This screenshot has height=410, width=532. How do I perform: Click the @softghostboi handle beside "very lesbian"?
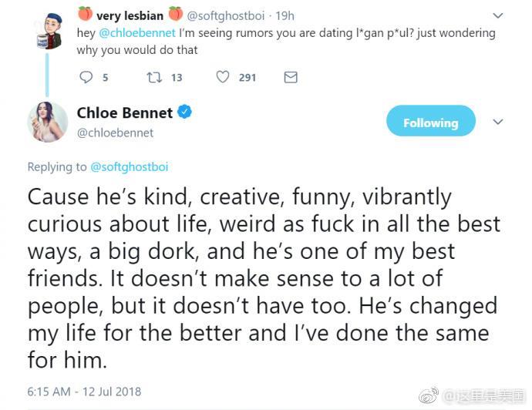tap(226, 15)
